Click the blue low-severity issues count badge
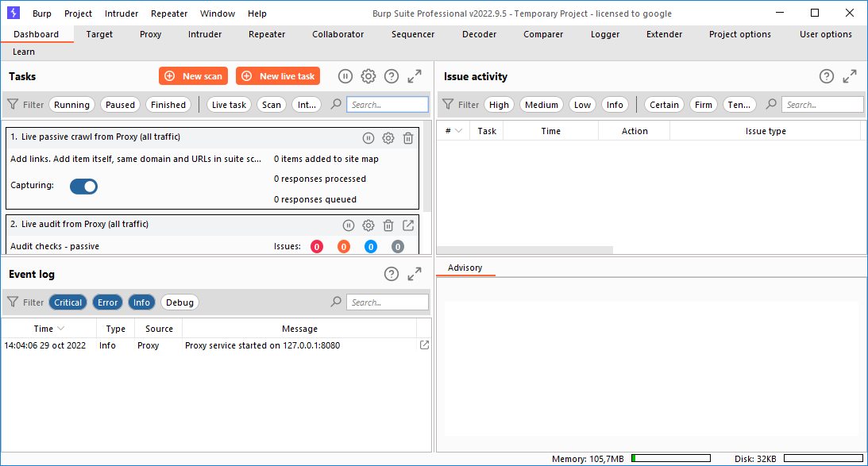The height and width of the screenshot is (466, 868). click(x=371, y=247)
